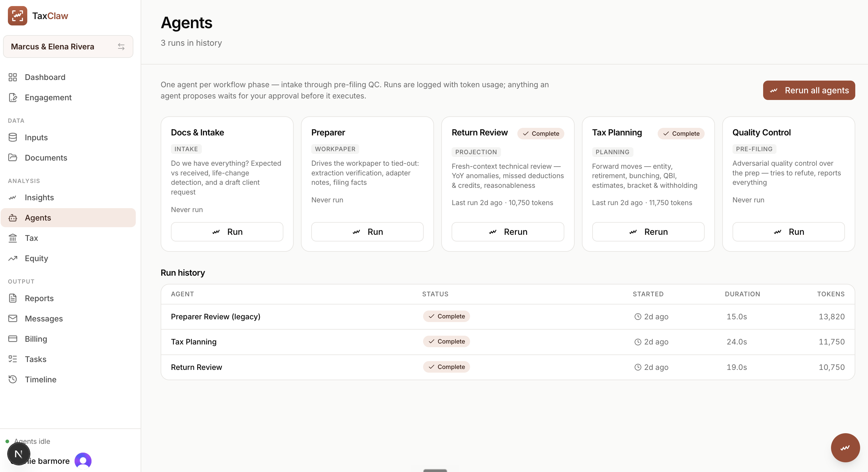Click the PLANNING phase tag
Viewport: 868px width, 472px height.
[x=613, y=152]
